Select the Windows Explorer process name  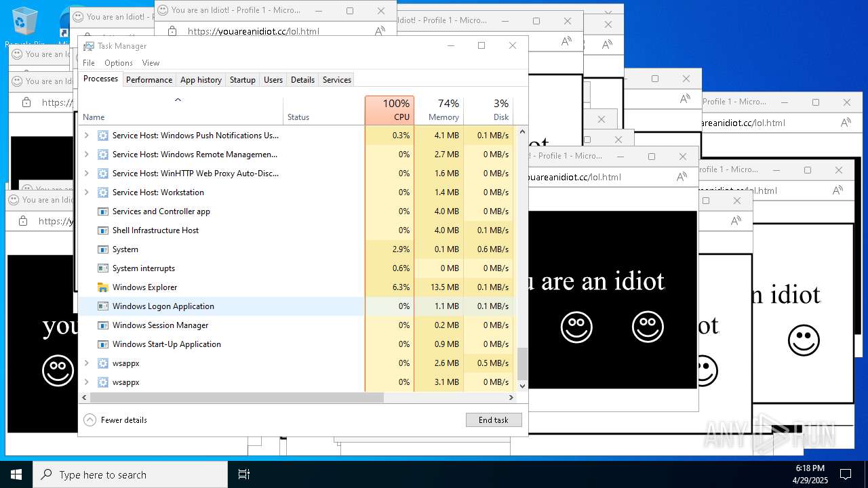tap(144, 287)
